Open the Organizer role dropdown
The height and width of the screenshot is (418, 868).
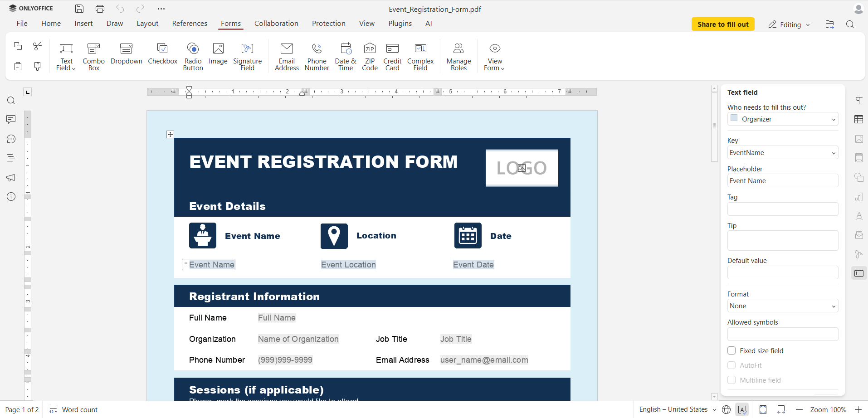(x=783, y=119)
